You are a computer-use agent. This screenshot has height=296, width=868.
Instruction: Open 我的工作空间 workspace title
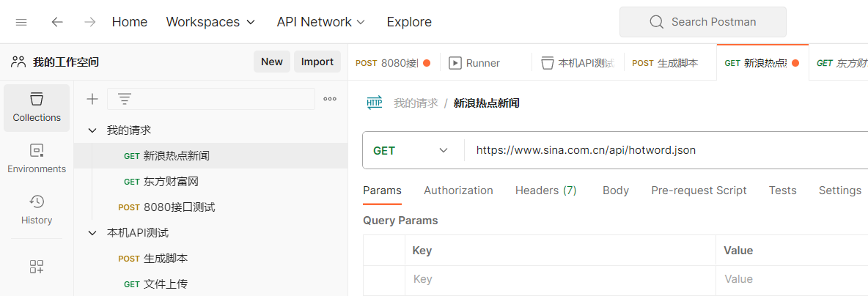[x=66, y=62]
